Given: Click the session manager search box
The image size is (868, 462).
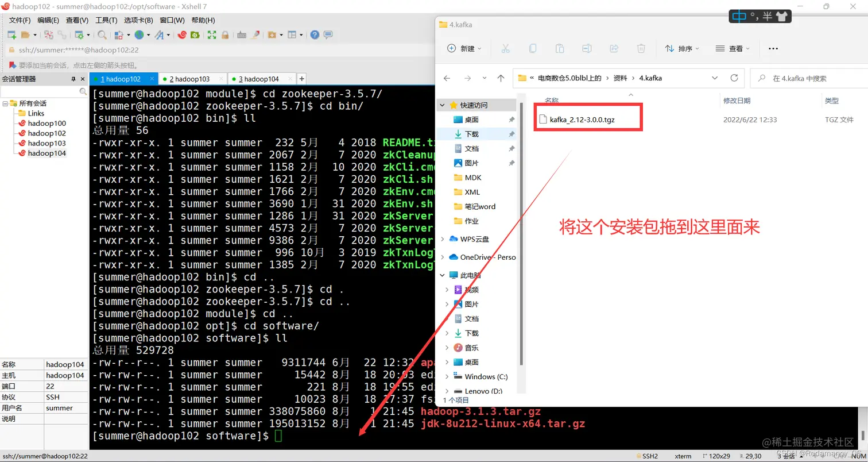Looking at the screenshot, I should tap(44, 91).
